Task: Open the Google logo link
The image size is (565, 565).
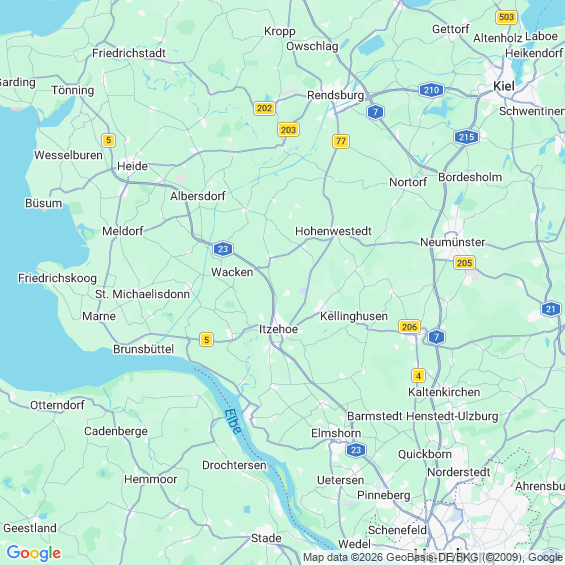Action: (x=34, y=553)
